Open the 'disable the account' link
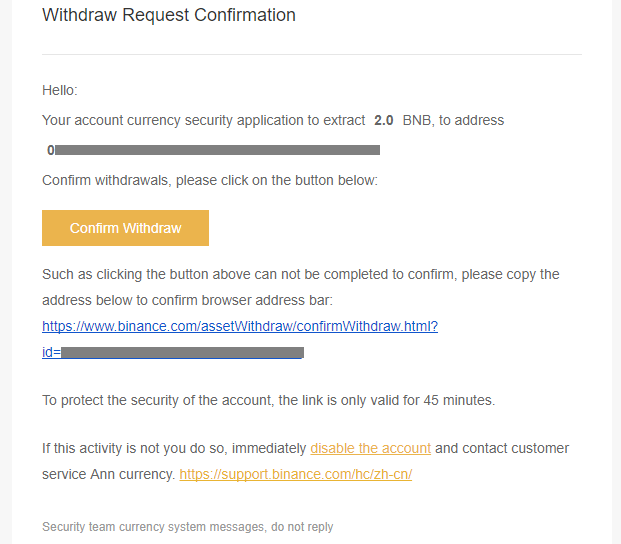 pos(370,448)
